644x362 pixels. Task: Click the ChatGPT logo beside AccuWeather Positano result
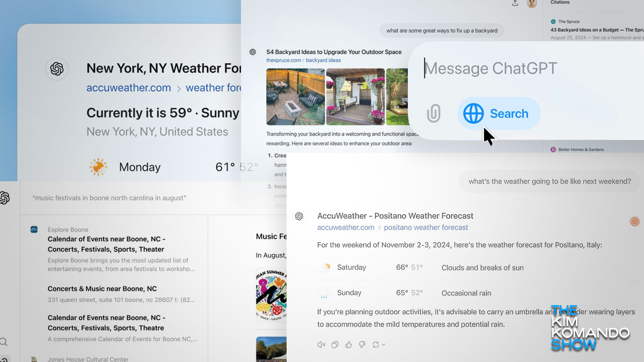tap(299, 216)
